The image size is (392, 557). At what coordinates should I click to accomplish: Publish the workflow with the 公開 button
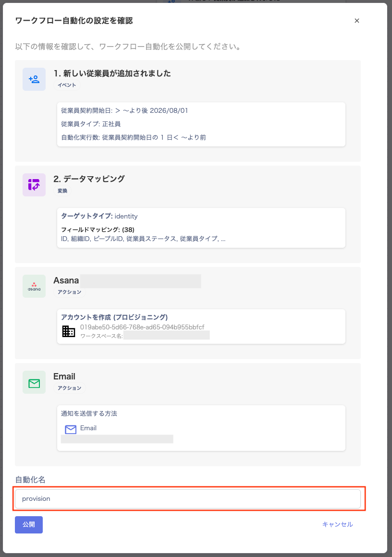pyautogui.click(x=29, y=525)
